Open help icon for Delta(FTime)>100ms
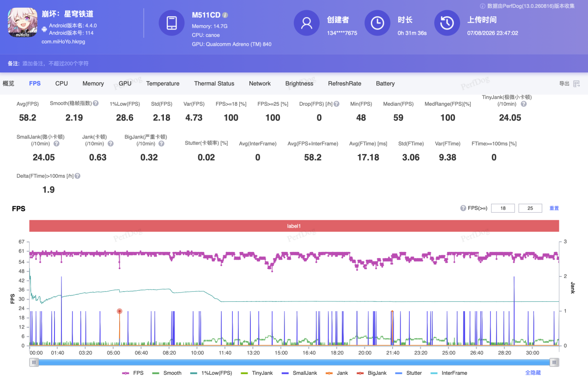The height and width of the screenshot is (378, 588). coord(78,176)
